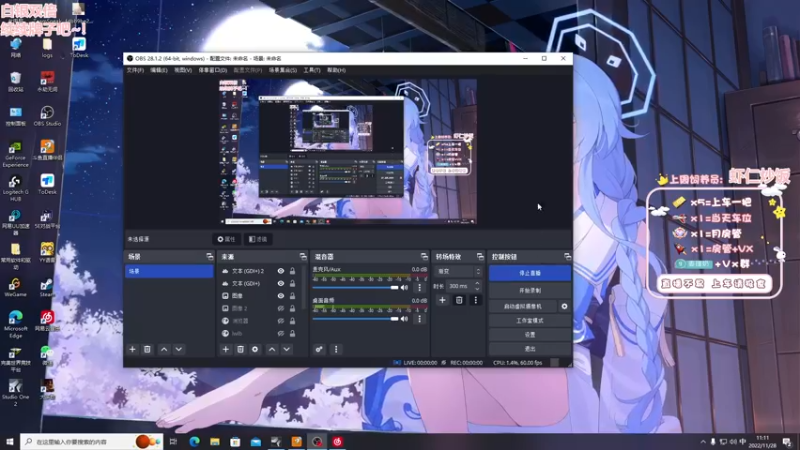Remove transition with trash icon
800x450 pixels.
pyautogui.click(x=459, y=300)
